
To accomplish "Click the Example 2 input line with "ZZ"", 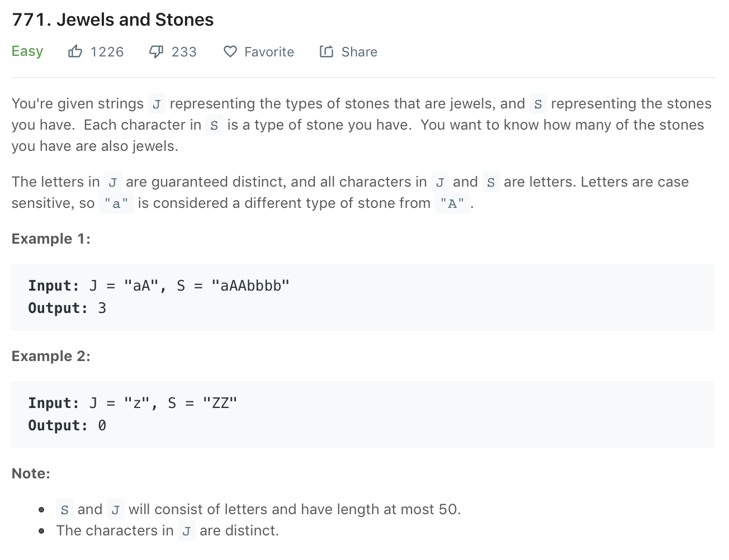I will [x=132, y=404].
